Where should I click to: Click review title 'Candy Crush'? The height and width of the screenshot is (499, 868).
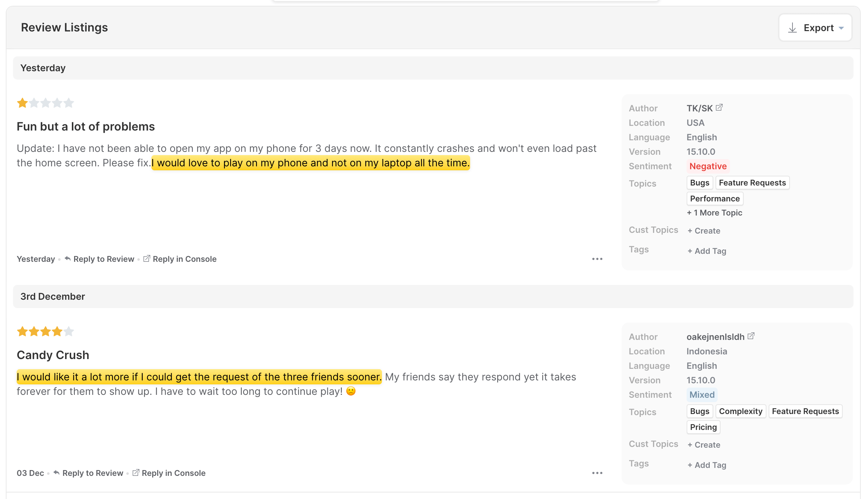coord(53,355)
